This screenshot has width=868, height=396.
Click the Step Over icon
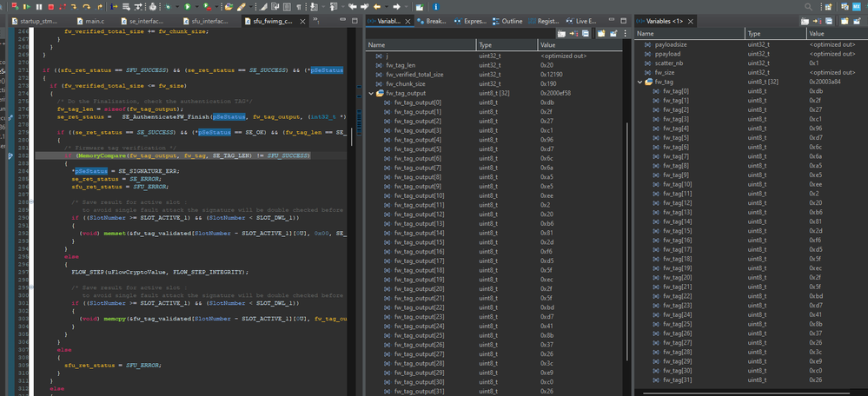pyautogui.click(x=86, y=7)
